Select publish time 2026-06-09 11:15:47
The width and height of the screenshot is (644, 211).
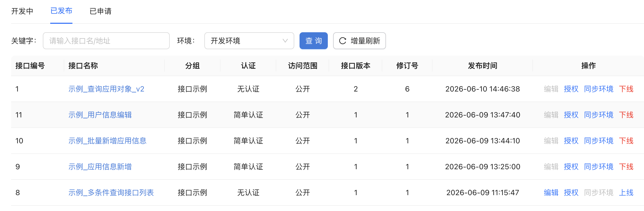point(482,192)
